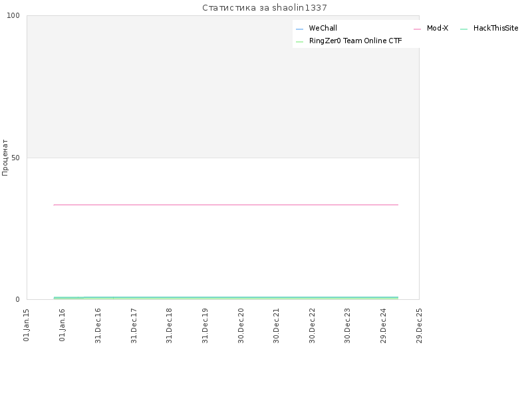Click the Процент y-axis title
Screen dimensions: 532x399
[5, 158]
